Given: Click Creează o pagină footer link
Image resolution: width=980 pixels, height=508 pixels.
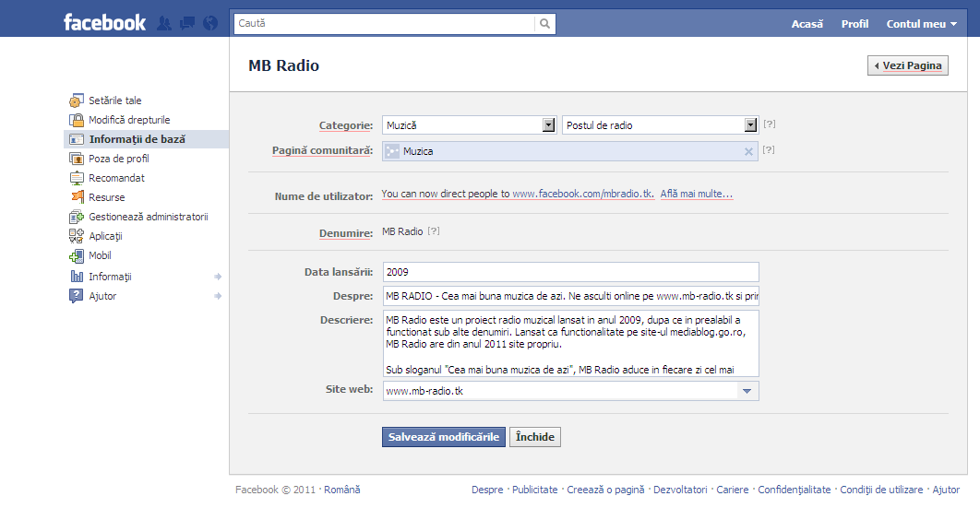Looking at the screenshot, I should [605, 490].
